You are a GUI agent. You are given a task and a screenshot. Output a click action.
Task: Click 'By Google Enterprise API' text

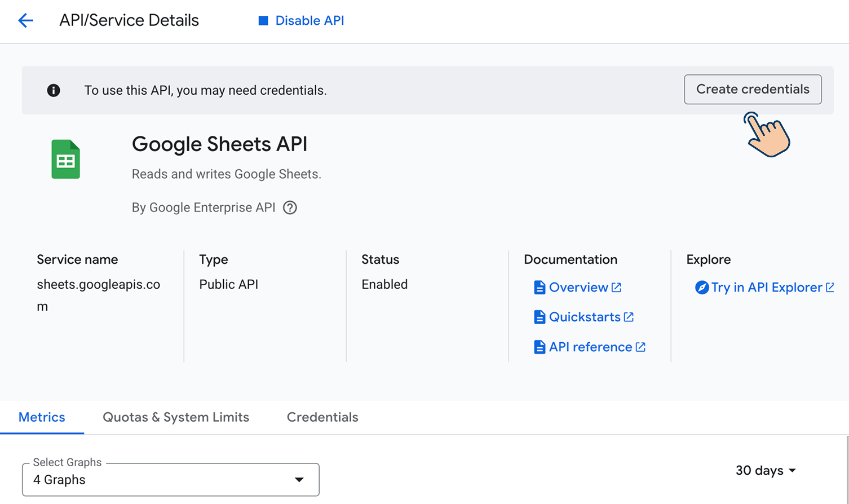204,207
